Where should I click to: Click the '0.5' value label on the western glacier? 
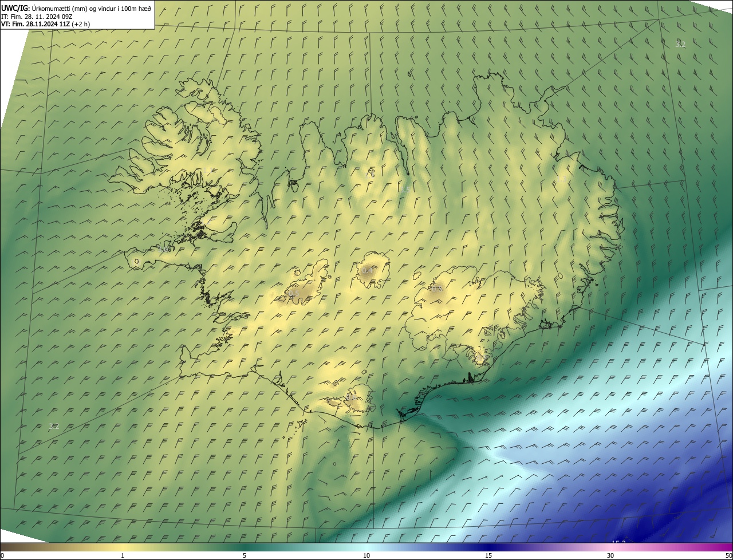[293, 294]
